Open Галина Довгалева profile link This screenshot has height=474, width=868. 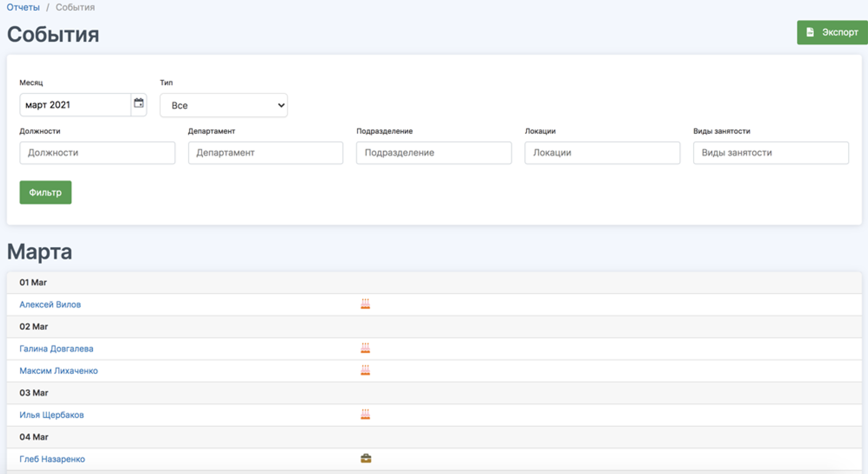57,349
